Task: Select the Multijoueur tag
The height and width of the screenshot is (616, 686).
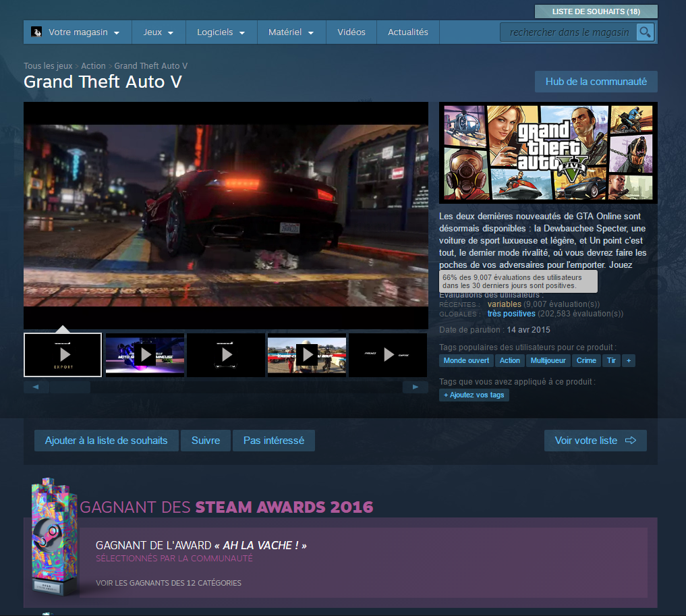Action: [548, 360]
